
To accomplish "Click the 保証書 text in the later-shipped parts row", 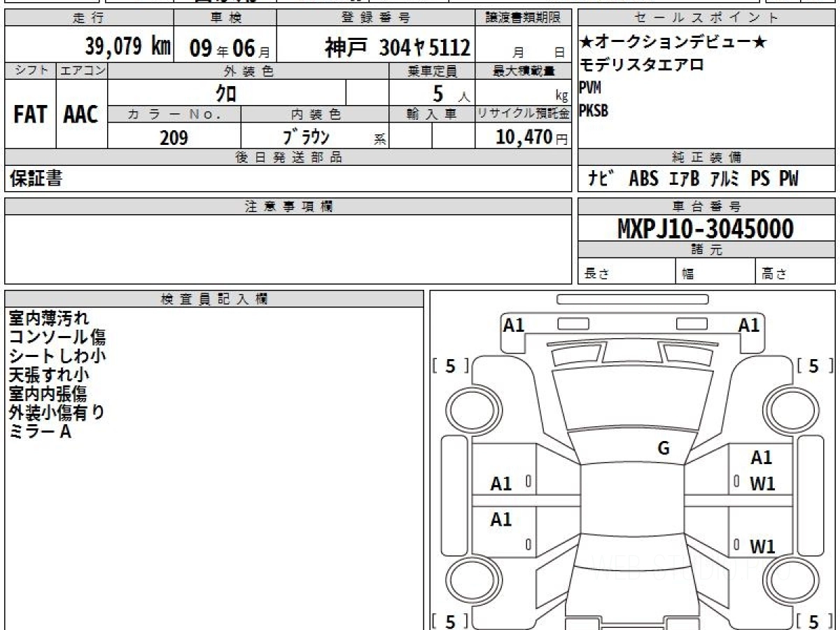I will pyautogui.click(x=36, y=179).
